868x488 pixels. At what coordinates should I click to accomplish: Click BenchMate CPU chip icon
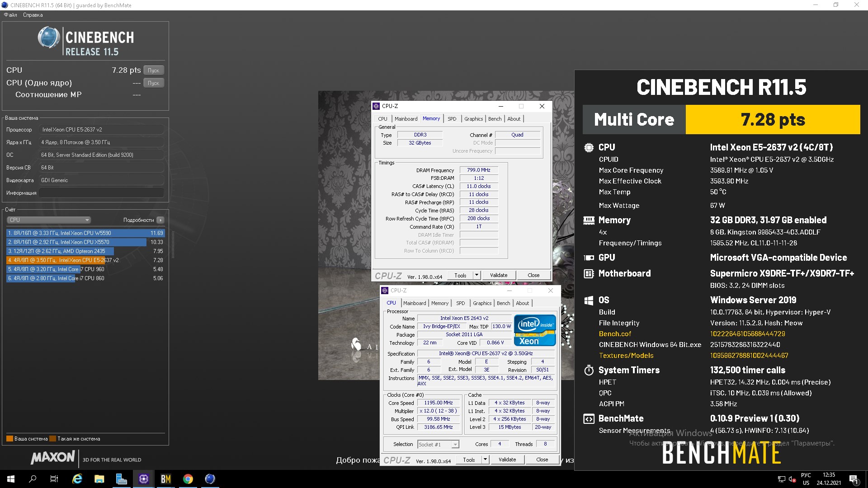tap(589, 147)
